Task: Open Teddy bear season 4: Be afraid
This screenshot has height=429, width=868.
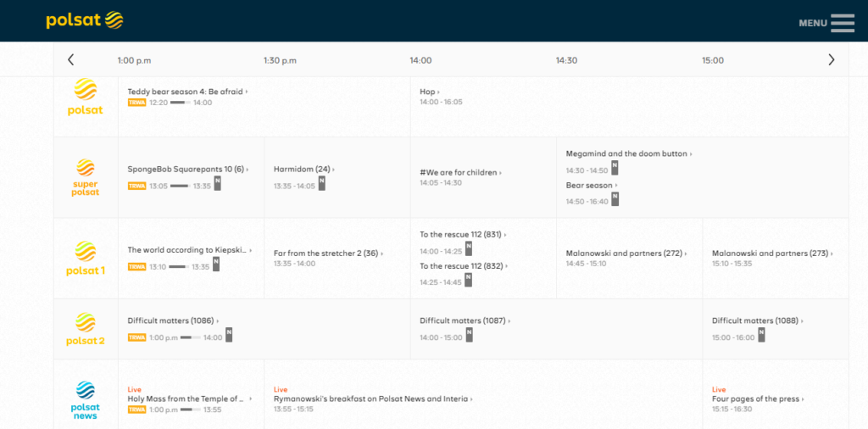Action: pyautogui.click(x=187, y=92)
